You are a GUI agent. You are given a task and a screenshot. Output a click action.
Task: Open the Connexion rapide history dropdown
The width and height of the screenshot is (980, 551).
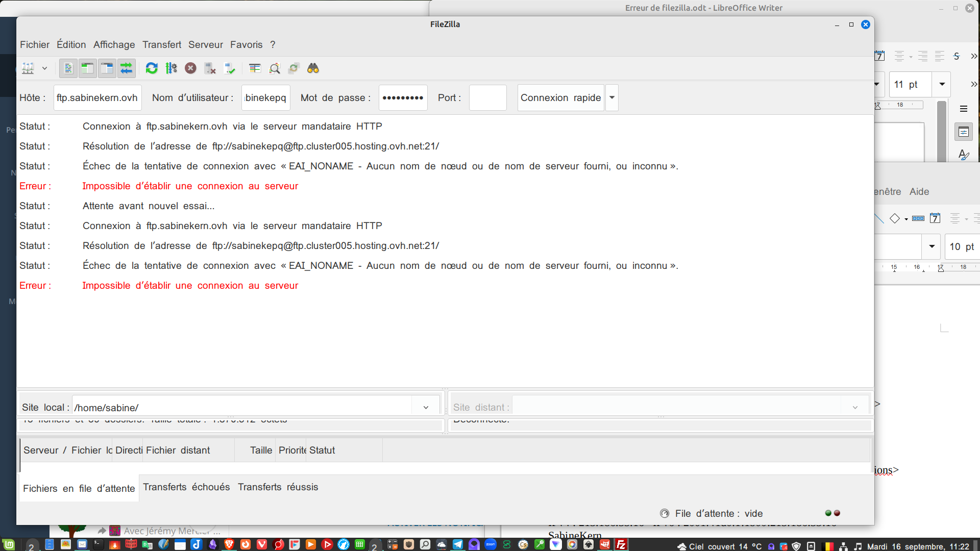click(611, 97)
